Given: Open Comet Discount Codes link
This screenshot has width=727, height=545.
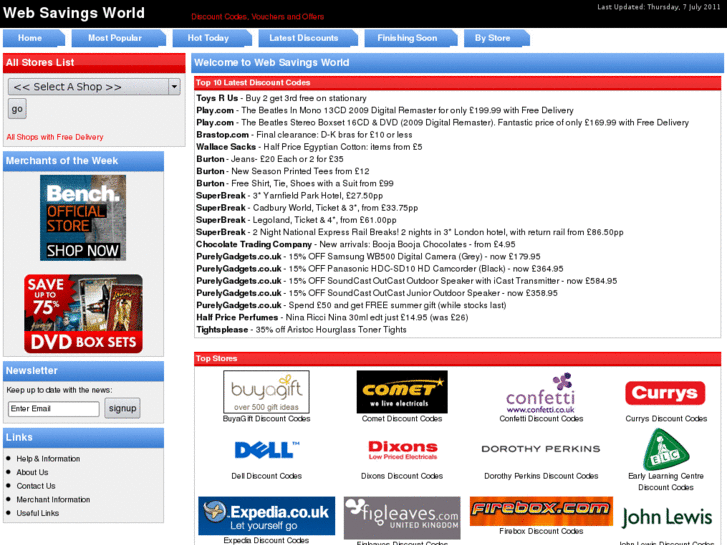Looking at the screenshot, I should 402,419.
